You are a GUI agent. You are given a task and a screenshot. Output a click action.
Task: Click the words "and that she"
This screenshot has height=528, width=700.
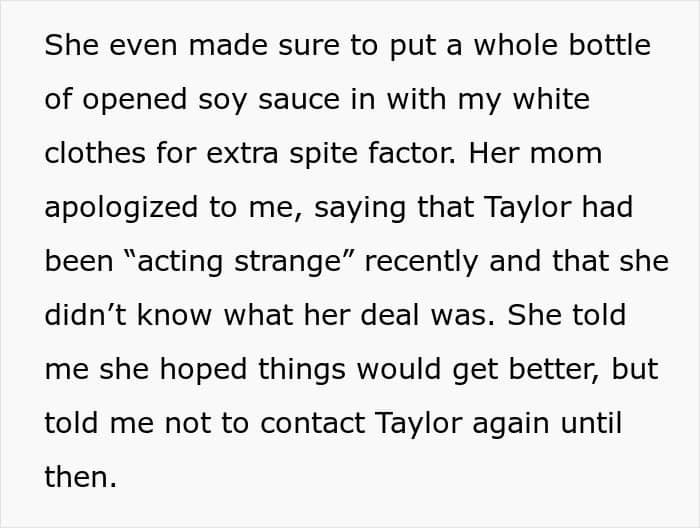point(579,261)
